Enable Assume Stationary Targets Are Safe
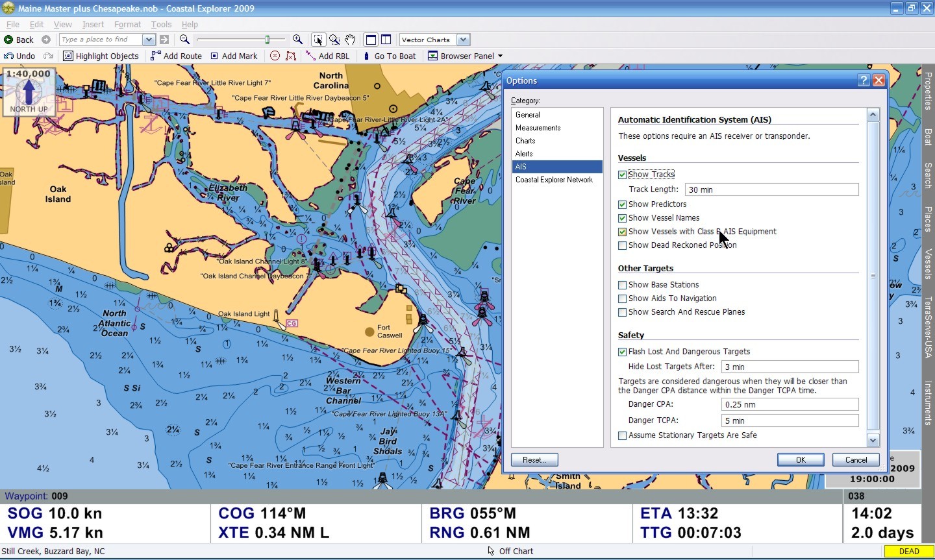Image resolution: width=935 pixels, height=560 pixels. [x=622, y=435]
